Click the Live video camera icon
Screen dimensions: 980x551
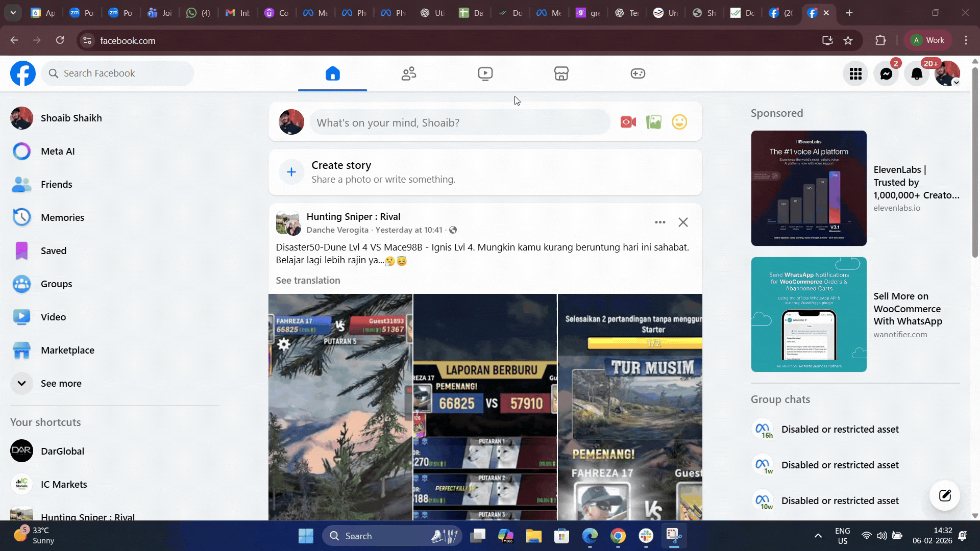coord(628,122)
